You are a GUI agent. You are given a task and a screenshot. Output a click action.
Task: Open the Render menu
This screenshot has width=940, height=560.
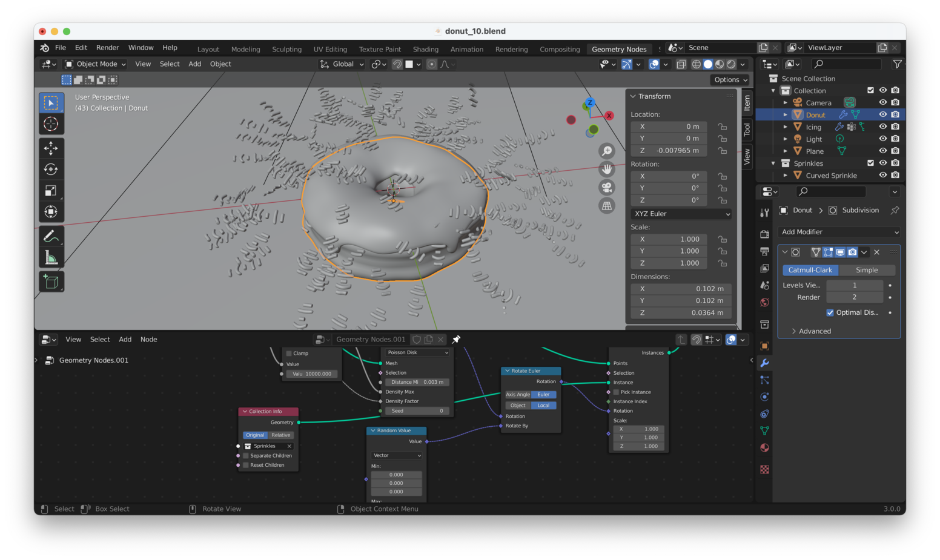point(107,48)
